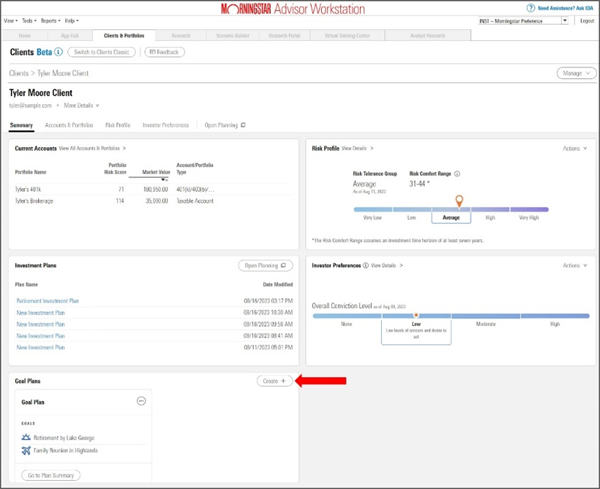Viewport: 600px width, 489px height.
Task: Select the Summary sub-tab
Action: click(21, 125)
